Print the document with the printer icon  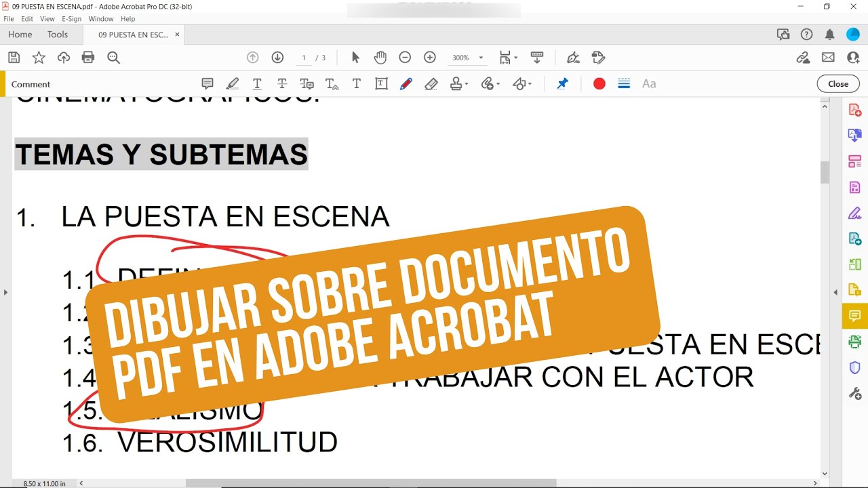pyautogui.click(x=88, y=58)
